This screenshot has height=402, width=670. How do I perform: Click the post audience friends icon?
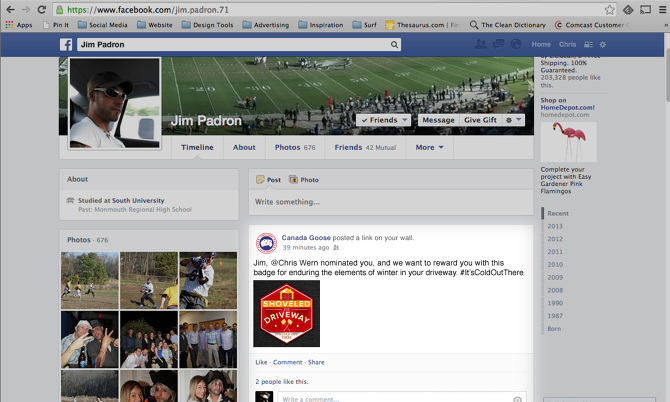(x=336, y=247)
